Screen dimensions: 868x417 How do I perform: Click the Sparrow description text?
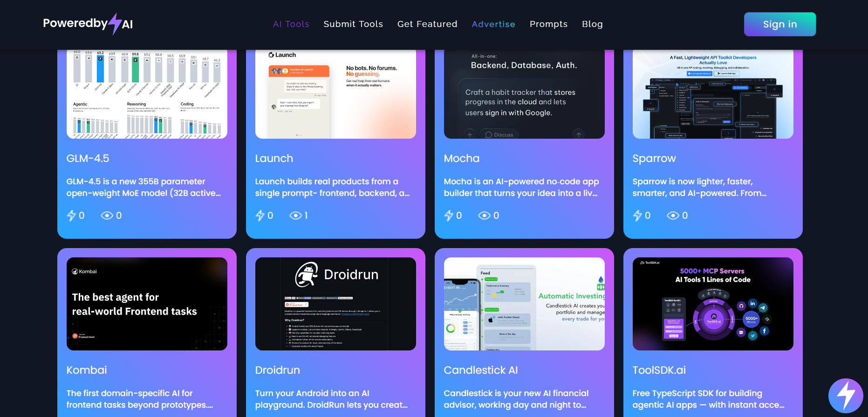700,188
